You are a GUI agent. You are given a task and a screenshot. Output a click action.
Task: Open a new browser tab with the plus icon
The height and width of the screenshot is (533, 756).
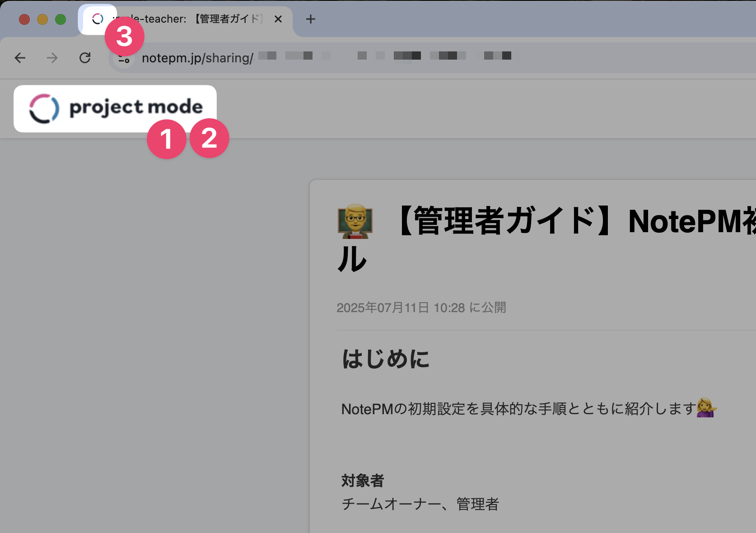310,19
